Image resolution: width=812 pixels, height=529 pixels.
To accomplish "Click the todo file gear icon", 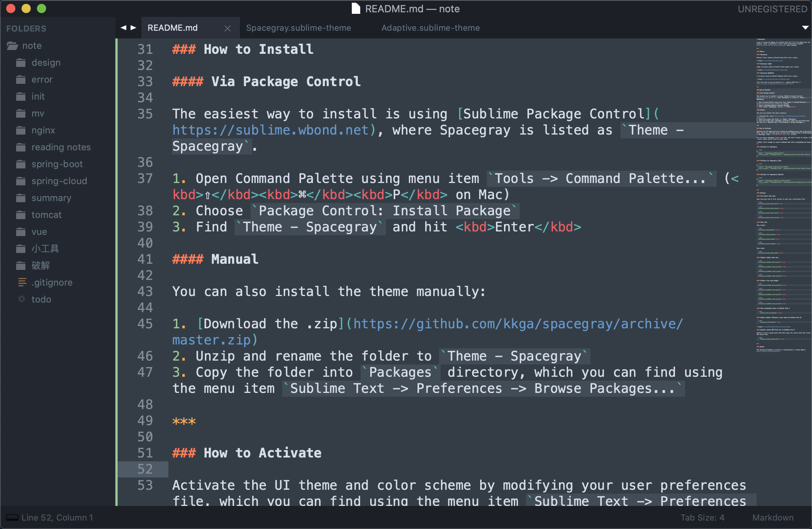I will pyautogui.click(x=22, y=299).
